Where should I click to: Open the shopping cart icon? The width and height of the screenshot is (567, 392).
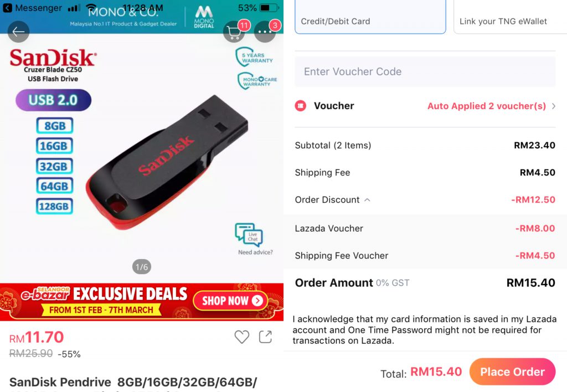pos(234,32)
